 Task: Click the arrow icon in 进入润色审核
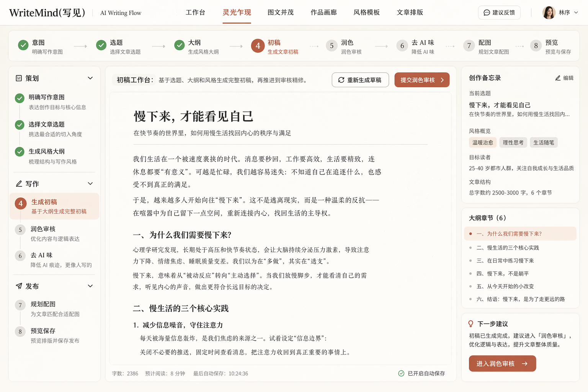pos(525,364)
